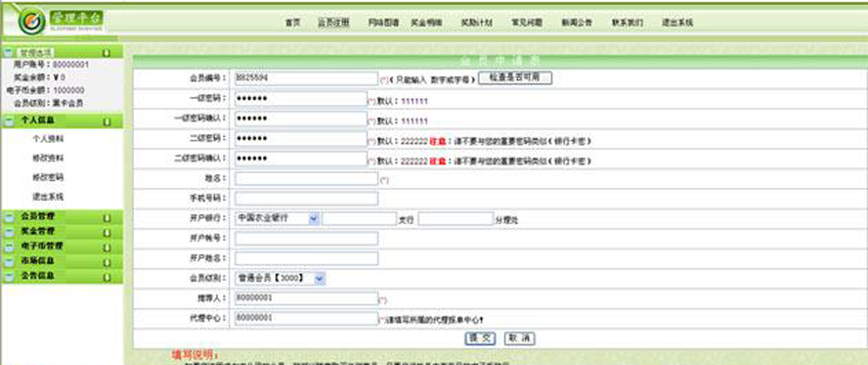This screenshot has height=365, width=868.
Task: Expand the 市场信息 sidebar section
Action: pos(62,261)
